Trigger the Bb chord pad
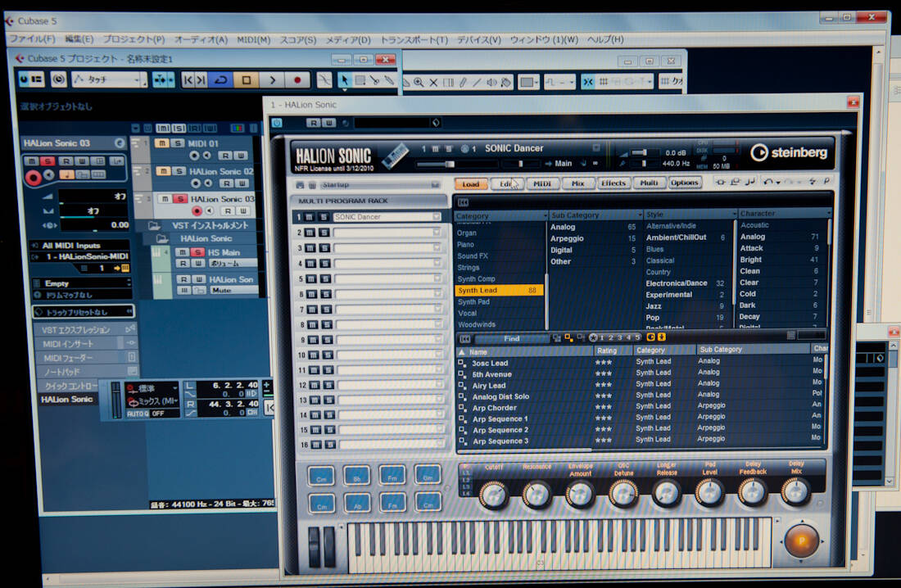Image resolution: width=901 pixels, height=588 pixels. [x=356, y=477]
